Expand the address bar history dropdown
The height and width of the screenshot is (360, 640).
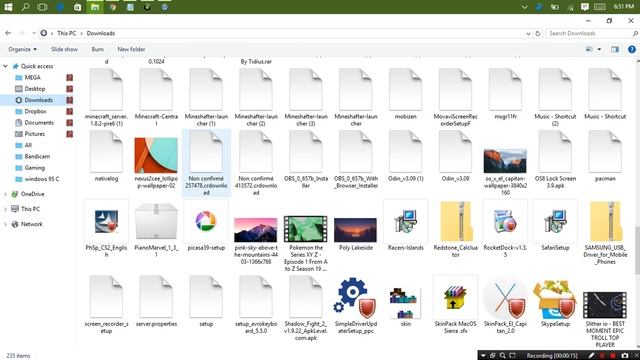pyautogui.click(x=528, y=33)
